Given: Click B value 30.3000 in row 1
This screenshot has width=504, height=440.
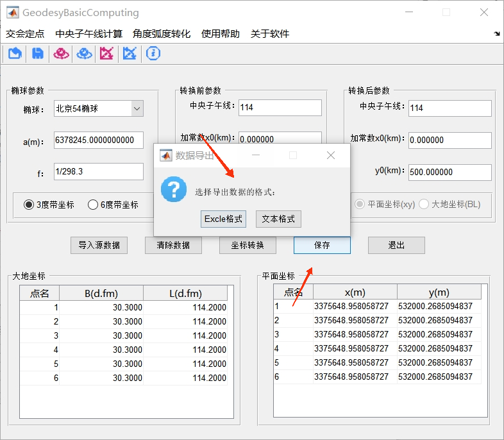Looking at the screenshot, I should pyautogui.click(x=101, y=308).
